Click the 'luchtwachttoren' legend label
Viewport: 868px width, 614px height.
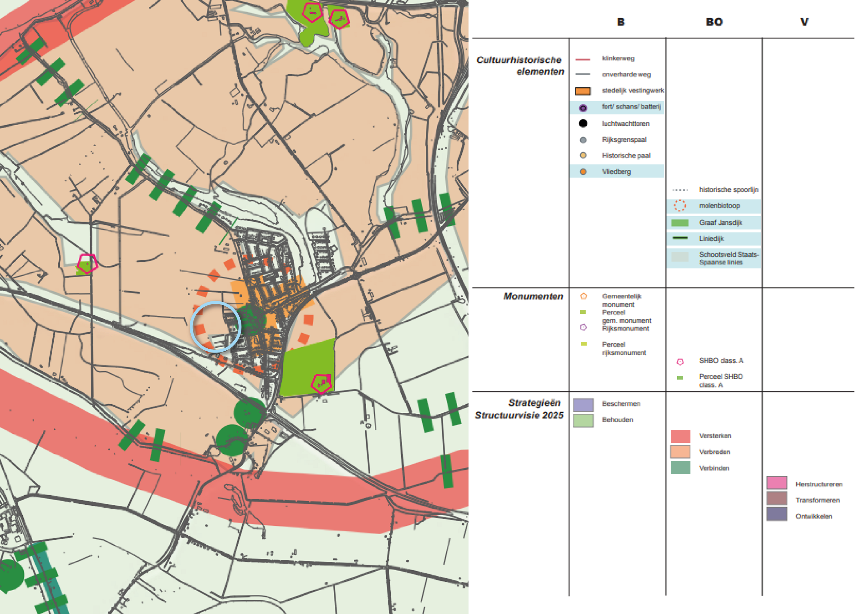[626, 124]
